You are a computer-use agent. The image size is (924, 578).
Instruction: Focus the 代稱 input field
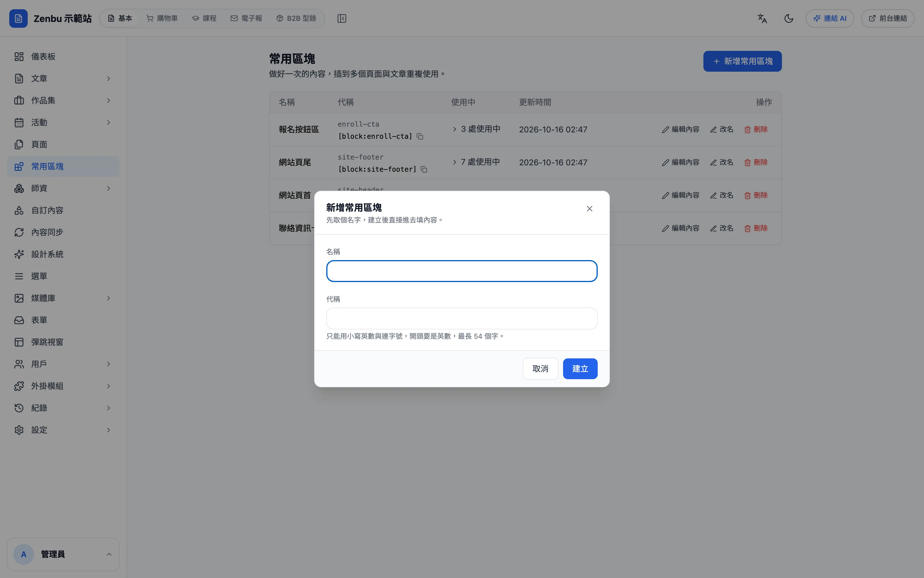coord(462,318)
